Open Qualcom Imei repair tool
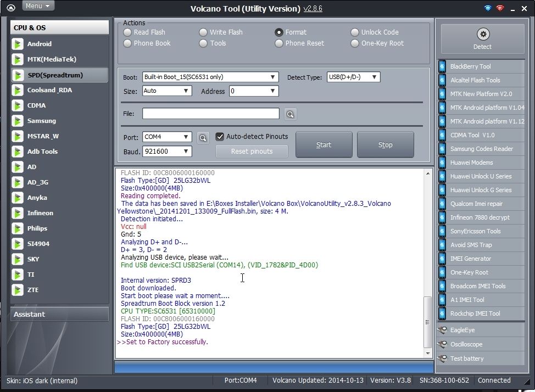The width and height of the screenshot is (535, 392). (481, 204)
